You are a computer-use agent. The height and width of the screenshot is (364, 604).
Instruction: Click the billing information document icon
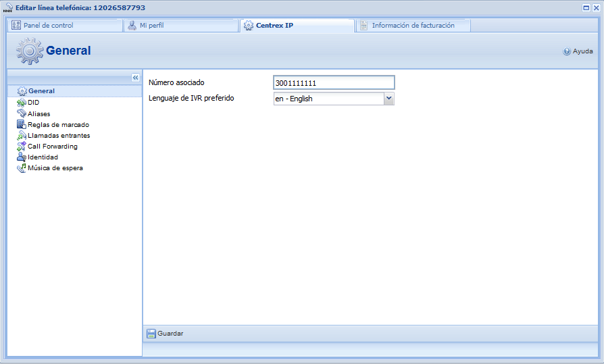[363, 26]
